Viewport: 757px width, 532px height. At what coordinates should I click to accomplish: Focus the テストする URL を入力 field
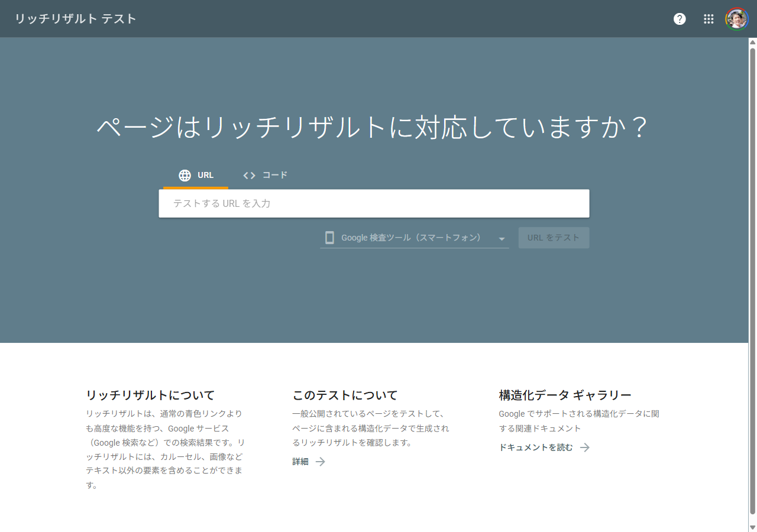click(374, 203)
